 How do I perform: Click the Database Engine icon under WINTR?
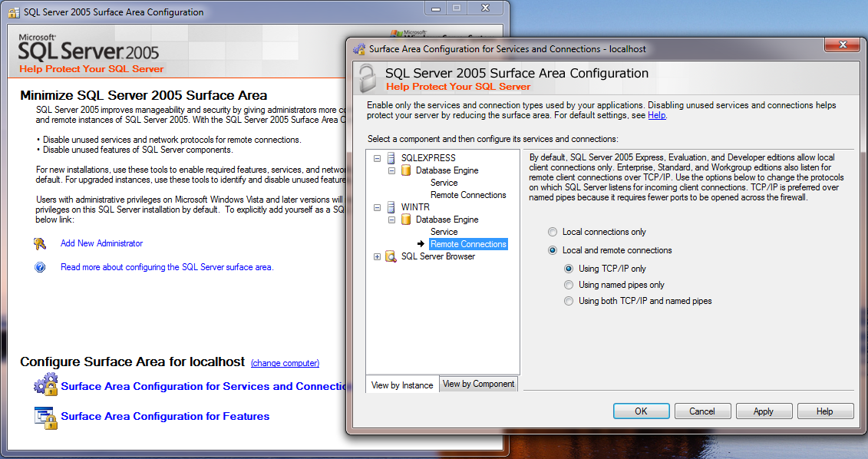[x=406, y=220]
